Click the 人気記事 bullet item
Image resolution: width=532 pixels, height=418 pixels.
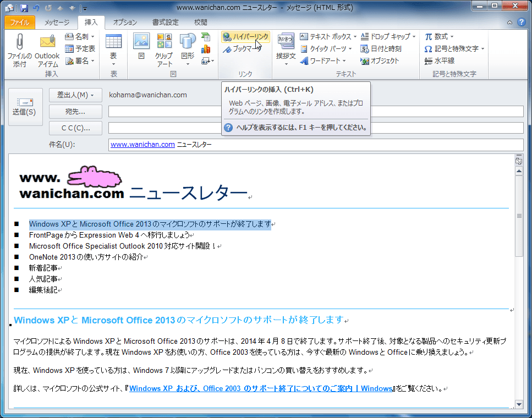click(x=43, y=279)
